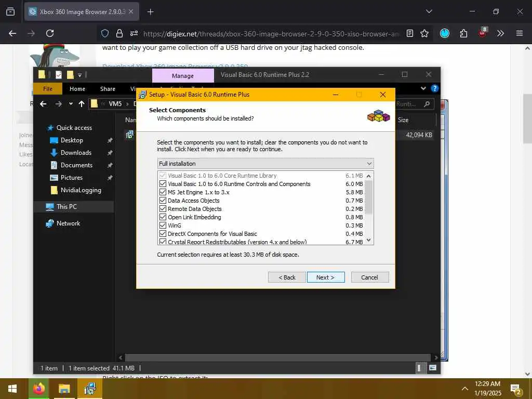Toggle Crystal Report Redistributables checkbox
The width and height of the screenshot is (532, 399).
pyautogui.click(x=163, y=242)
